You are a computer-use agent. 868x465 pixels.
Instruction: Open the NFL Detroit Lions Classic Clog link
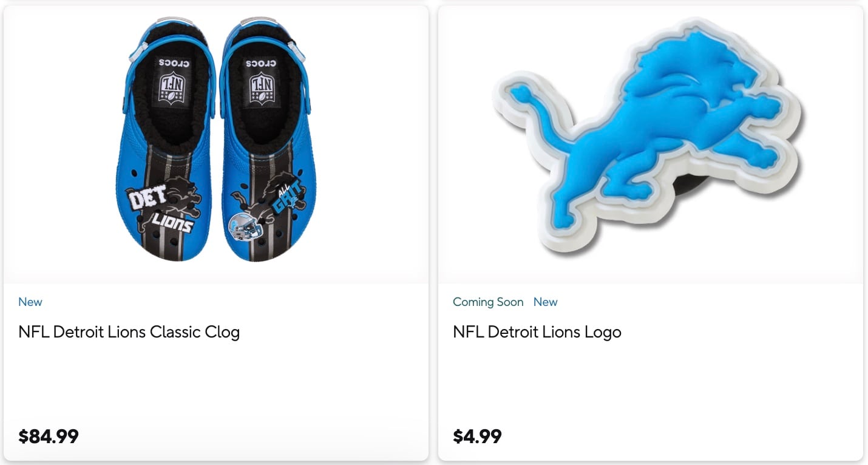click(x=129, y=332)
